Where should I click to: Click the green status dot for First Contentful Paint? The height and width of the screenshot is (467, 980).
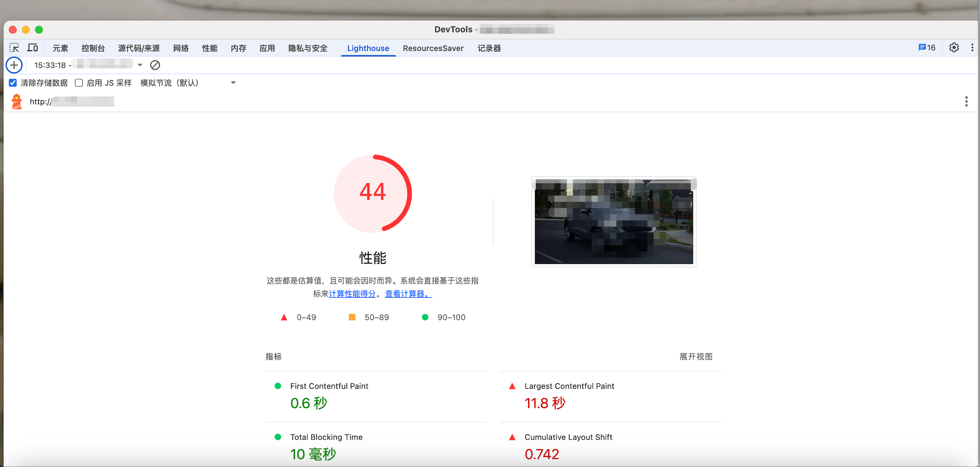278,386
